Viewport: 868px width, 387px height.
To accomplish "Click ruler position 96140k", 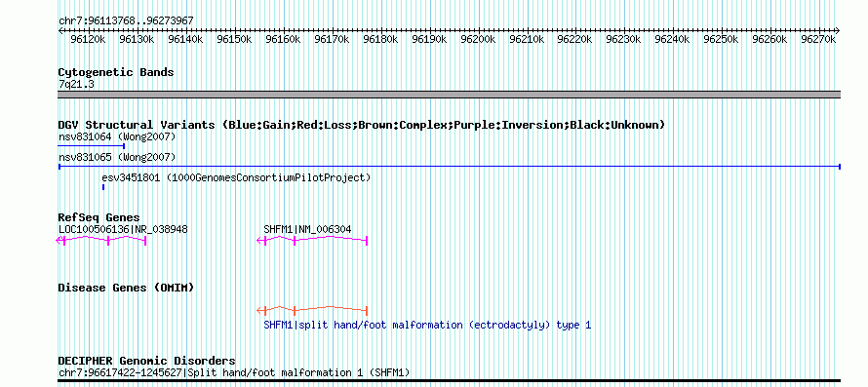I will coord(185,39).
